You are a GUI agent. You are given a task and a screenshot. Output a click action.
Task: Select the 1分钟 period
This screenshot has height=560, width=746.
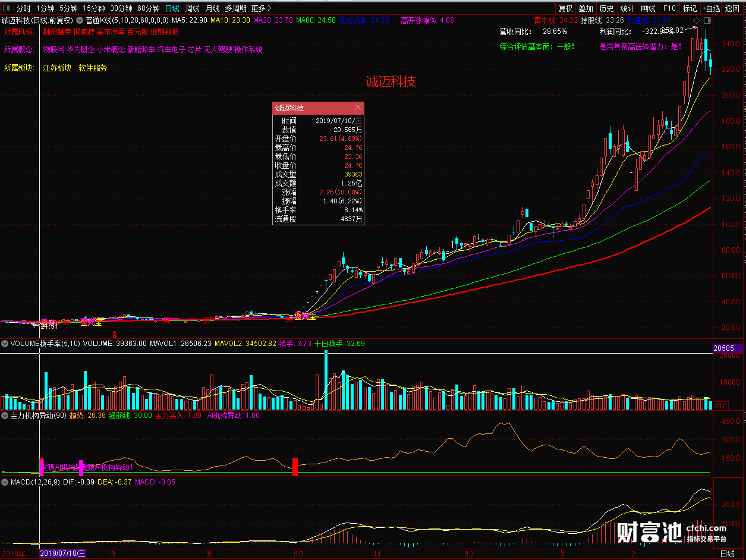[x=45, y=8]
